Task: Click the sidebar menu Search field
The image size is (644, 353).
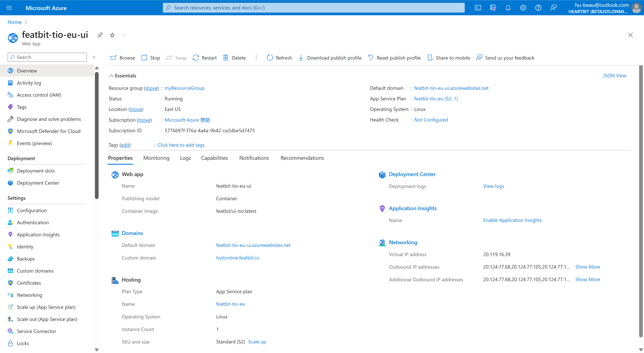Action: (x=47, y=57)
